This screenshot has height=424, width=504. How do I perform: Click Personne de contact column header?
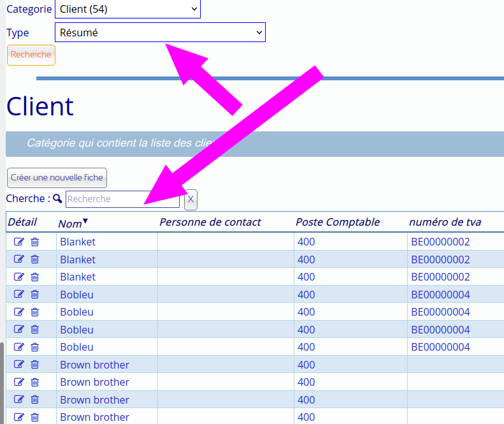pyautogui.click(x=210, y=222)
